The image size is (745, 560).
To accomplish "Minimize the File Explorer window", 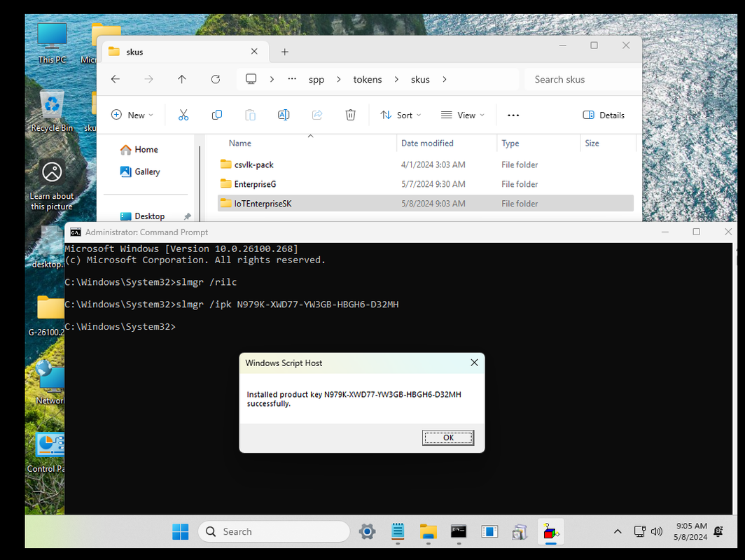I will tap(562, 45).
